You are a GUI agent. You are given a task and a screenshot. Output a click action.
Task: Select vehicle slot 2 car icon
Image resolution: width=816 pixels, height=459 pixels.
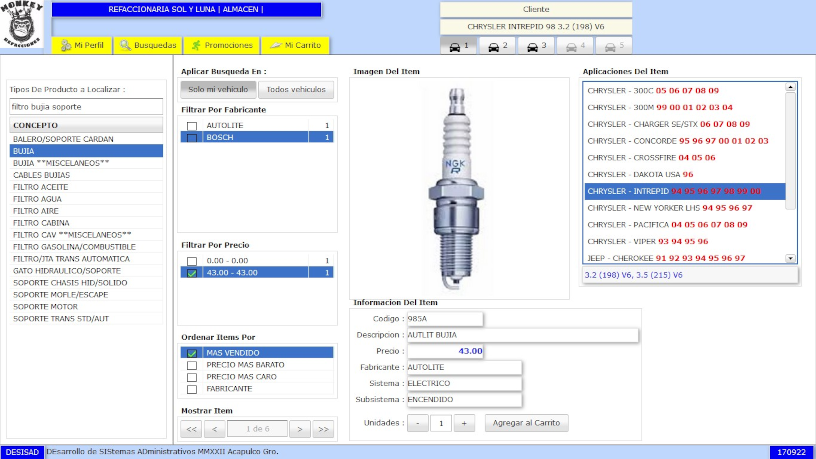[497, 46]
